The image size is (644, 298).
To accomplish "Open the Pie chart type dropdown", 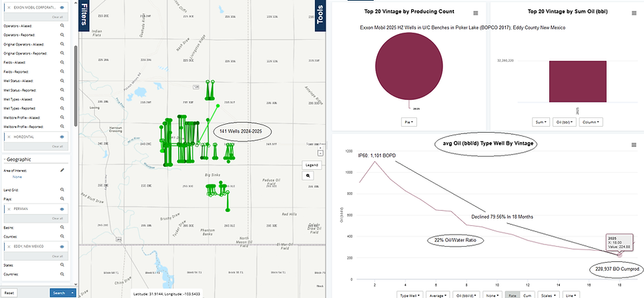I will 408,122.
